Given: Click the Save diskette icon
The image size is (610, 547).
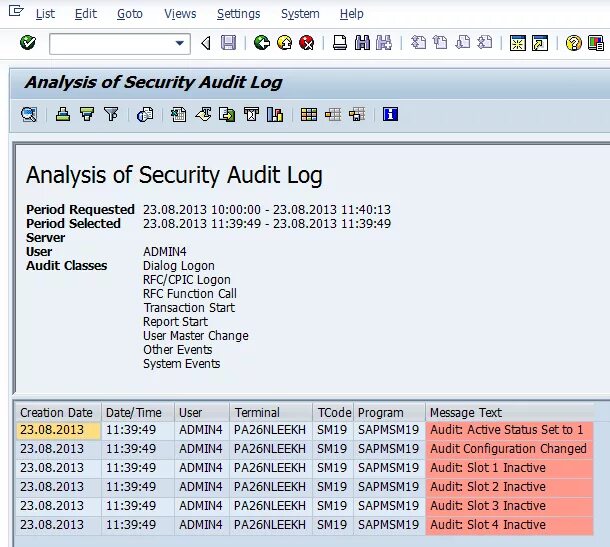Looking at the screenshot, I should click(x=228, y=42).
